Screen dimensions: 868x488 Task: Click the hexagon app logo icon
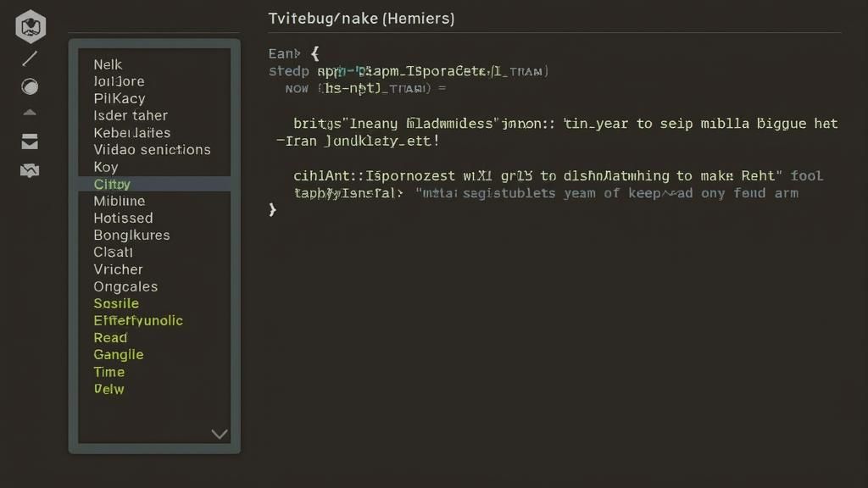coord(31,26)
